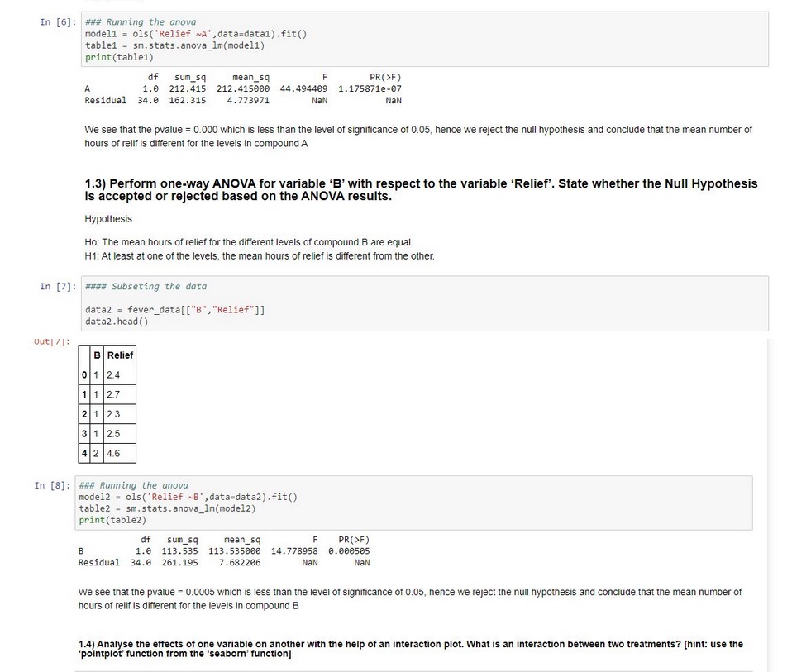Click the code line defining model1 with ols
Viewport: 811px width, 672px height.
(x=196, y=34)
